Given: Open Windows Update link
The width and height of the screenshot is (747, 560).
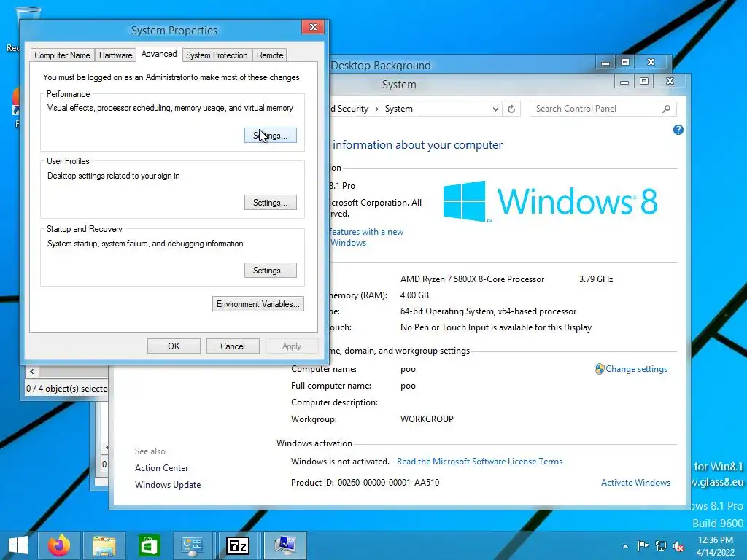Looking at the screenshot, I should point(168,485).
